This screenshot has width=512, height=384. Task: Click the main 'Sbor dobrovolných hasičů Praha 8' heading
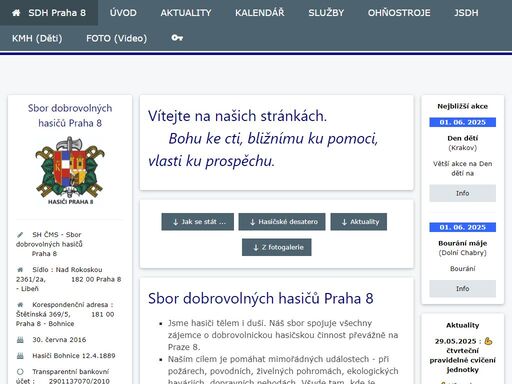point(261,298)
